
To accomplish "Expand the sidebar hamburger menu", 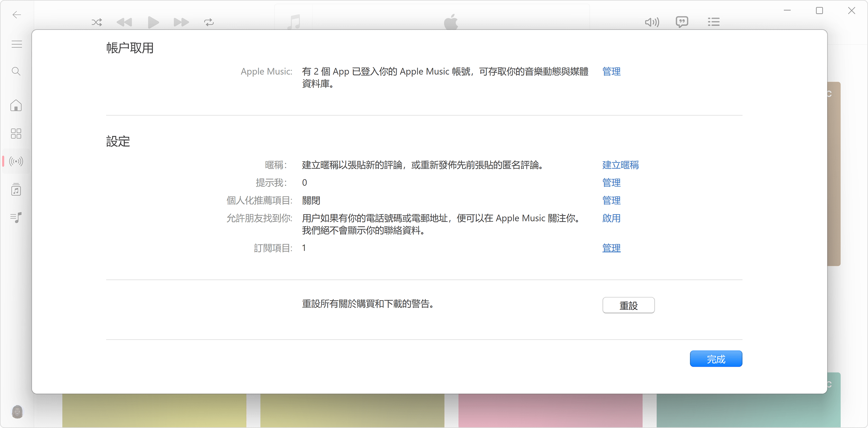I will (16, 44).
